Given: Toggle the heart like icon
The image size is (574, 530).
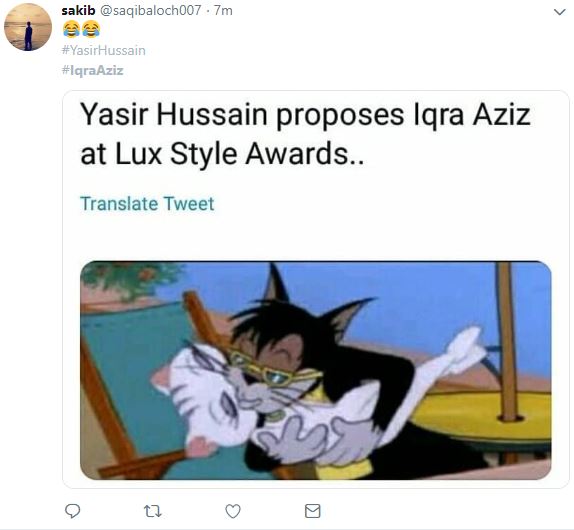Looking at the screenshot, I should [233, 511].
